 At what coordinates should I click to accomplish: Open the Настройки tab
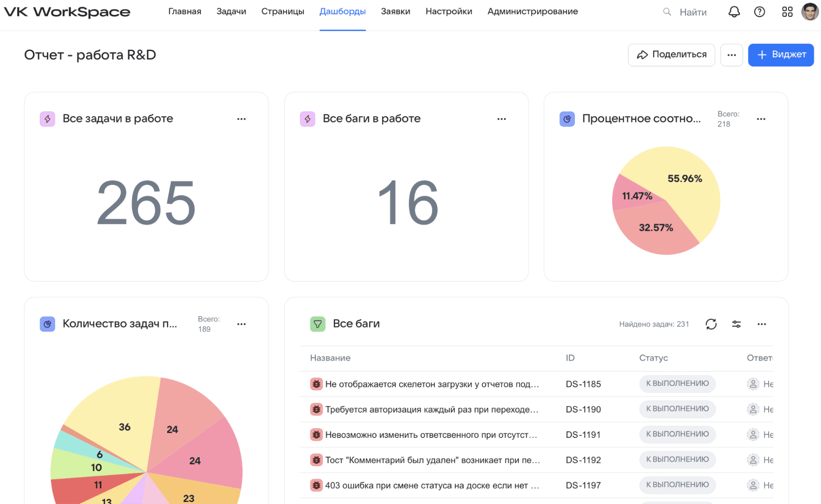pyautogui.click(x=449, y=12)
